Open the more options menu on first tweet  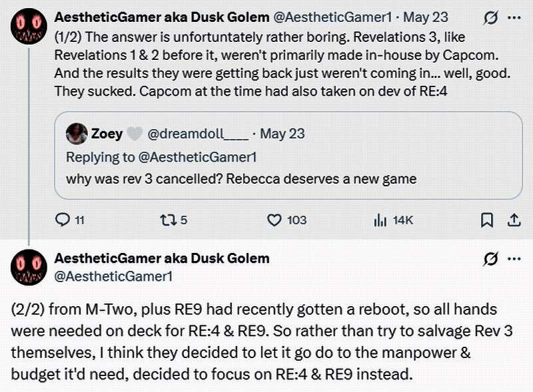coord(514,17)
